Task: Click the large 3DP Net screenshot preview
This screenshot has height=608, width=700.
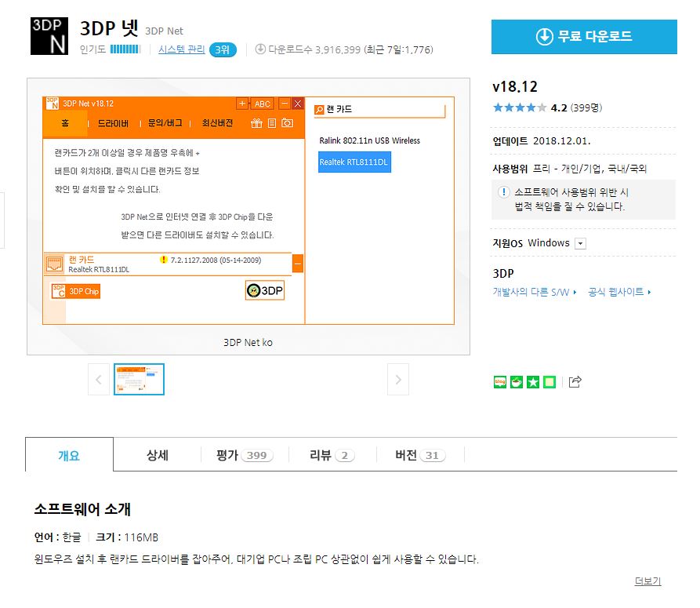Action: 248,210
